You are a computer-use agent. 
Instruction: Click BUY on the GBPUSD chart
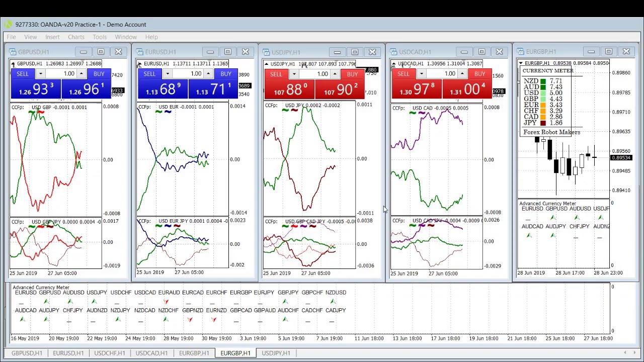[x=99, y=74]
